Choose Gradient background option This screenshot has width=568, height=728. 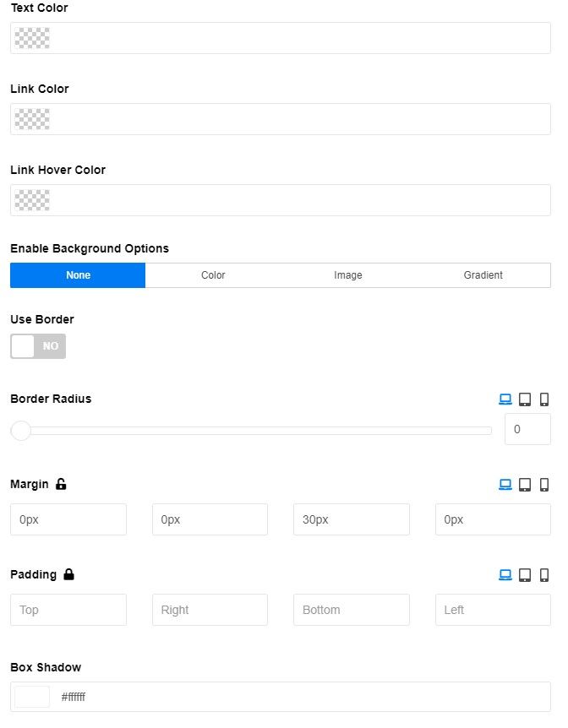(483, 275)
